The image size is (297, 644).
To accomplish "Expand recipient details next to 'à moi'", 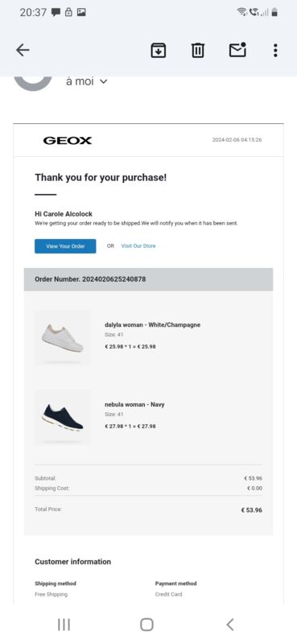I will [x=104, y=81].
